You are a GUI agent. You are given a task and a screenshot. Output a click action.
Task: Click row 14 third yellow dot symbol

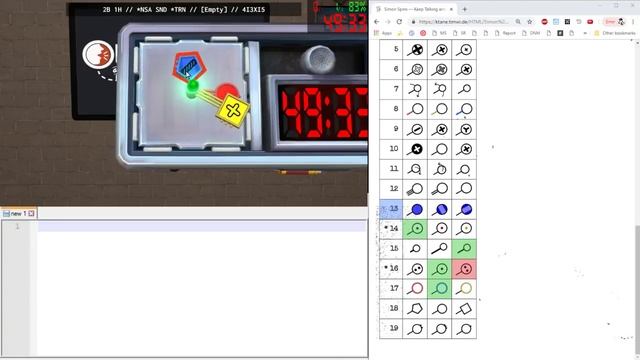point(464,229)
